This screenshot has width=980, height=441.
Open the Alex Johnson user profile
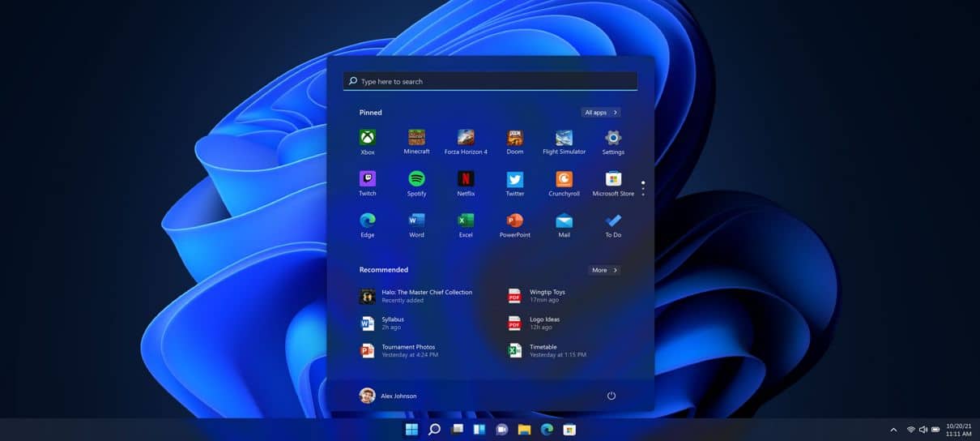pyautogui.click(x=388, y=396)
